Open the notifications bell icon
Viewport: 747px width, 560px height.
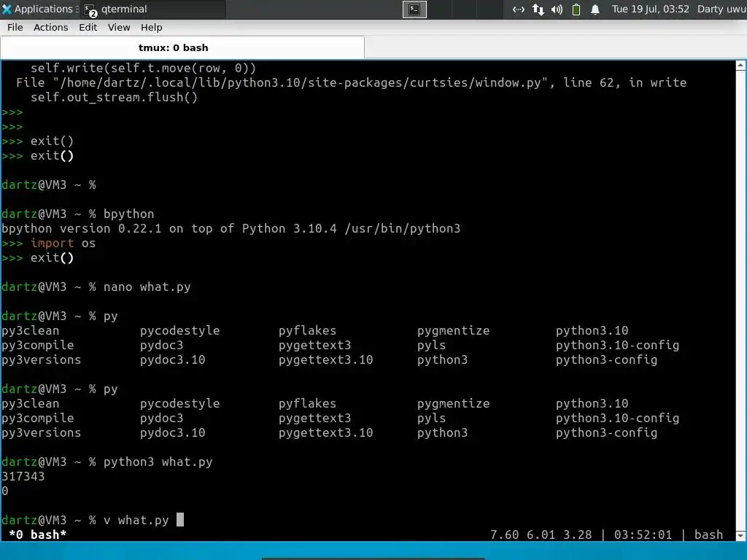click(595, 9)
